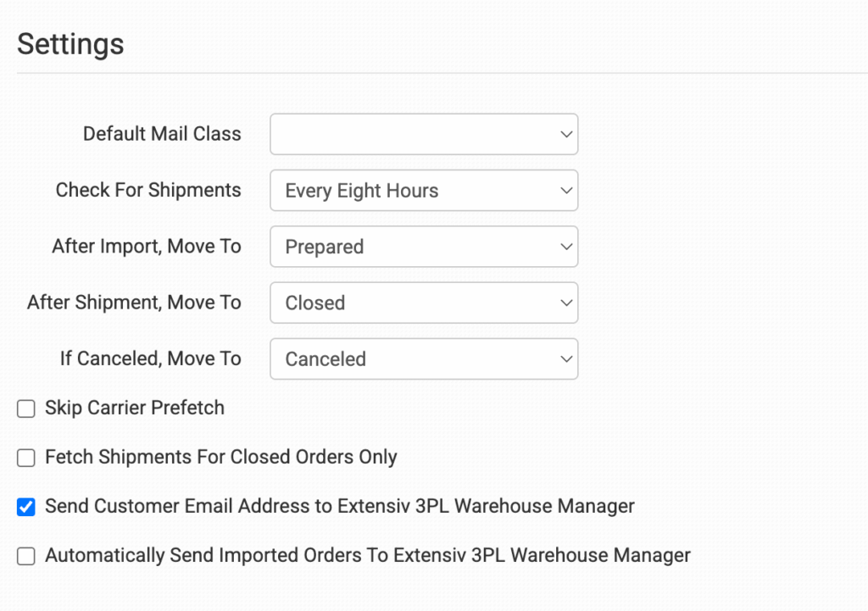Click the Skip Carrier Prefetch label text
868x611 pixels.
coord(135,408)
